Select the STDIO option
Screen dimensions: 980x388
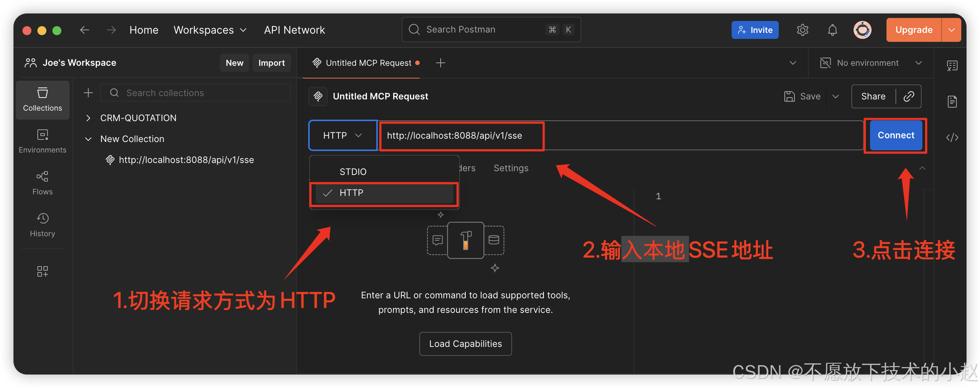[x=384, y=172]
